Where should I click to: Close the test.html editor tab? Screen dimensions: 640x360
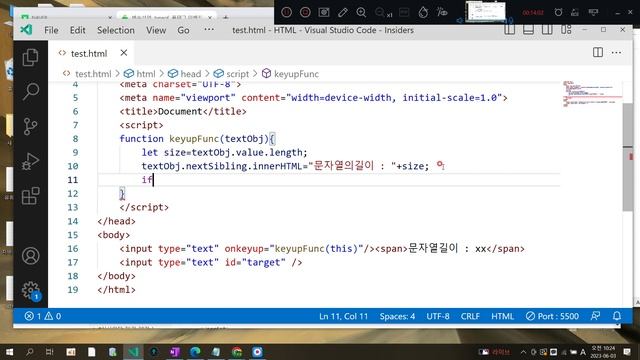click(x=124, y=53)
